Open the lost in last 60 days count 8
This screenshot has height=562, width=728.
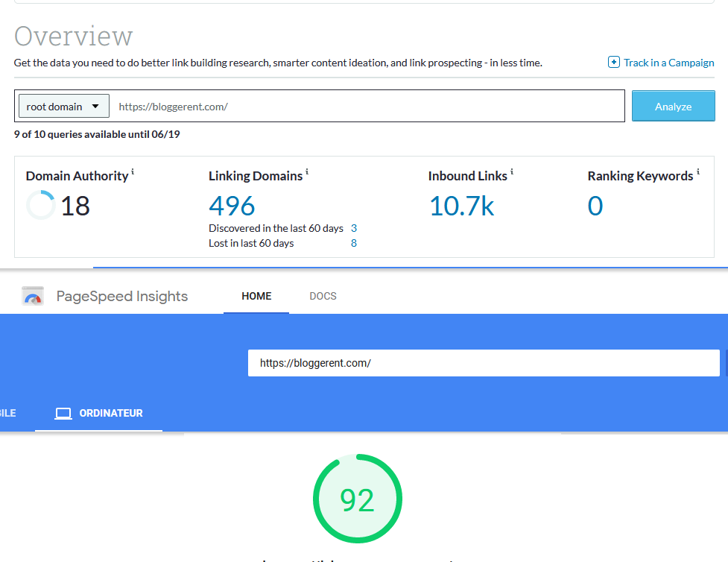(x=354, y=243)
